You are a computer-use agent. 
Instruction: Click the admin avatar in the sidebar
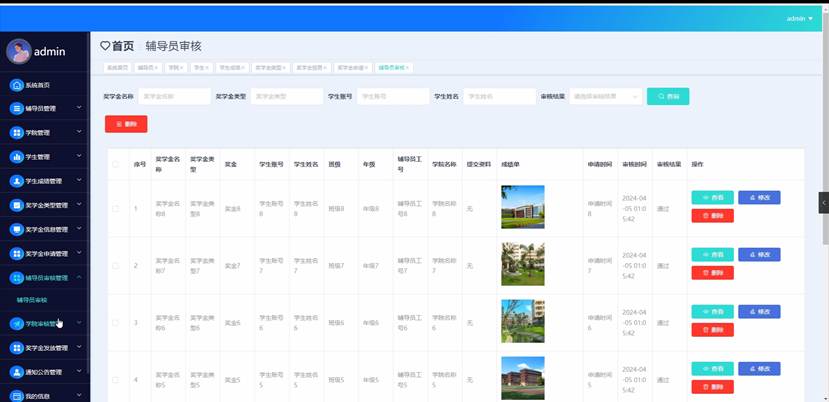19,51
